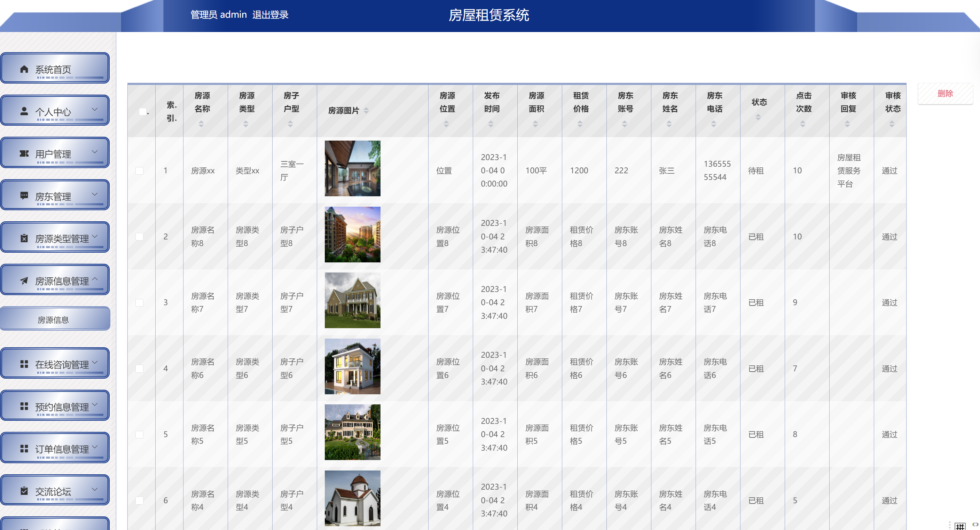
Task: Click the check clipboard icon beside 交流论坛
Action: [x=24, y=491]
